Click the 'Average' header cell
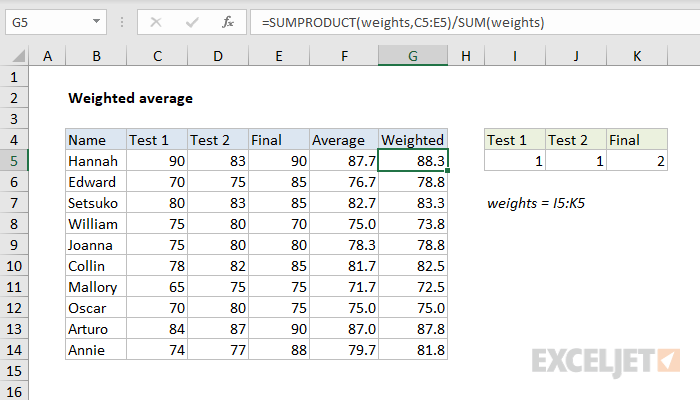 pyautogui.click(x=344, y=140)
